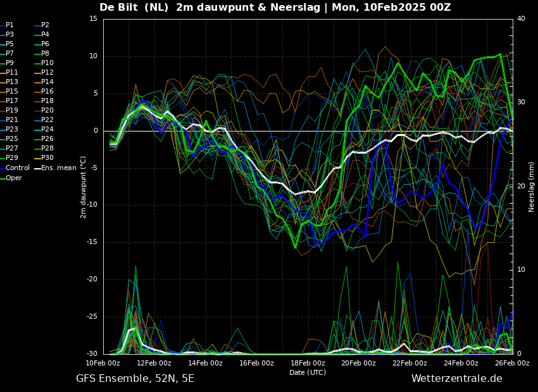Click the P23 legend entry
538x392 pixels.
(x=9, y=130)
